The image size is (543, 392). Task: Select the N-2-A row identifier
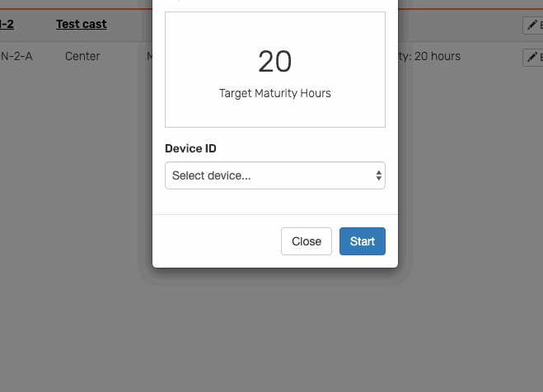tap(16, 56)
